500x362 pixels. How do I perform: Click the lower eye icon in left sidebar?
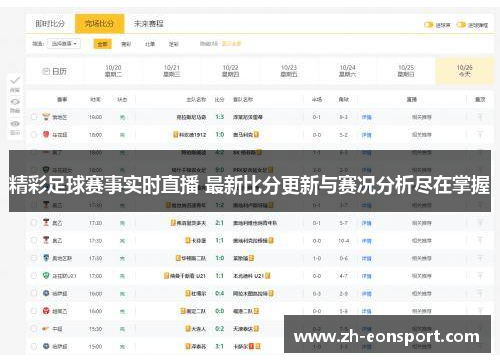pos(15,124)
